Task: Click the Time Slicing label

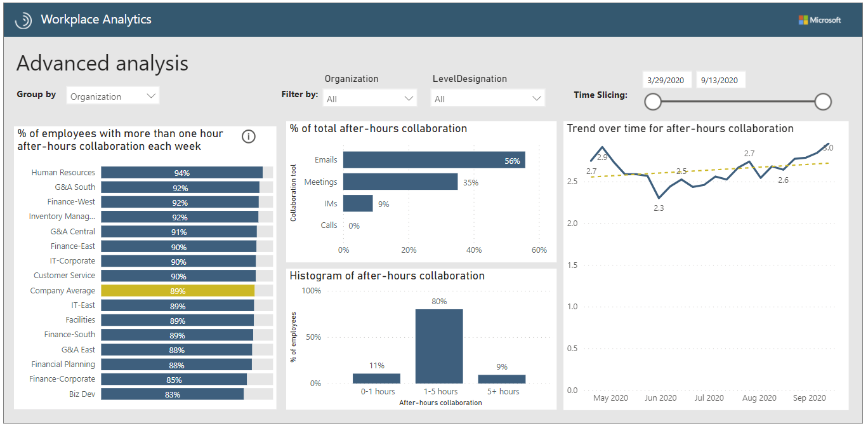Action: point(600,95)
